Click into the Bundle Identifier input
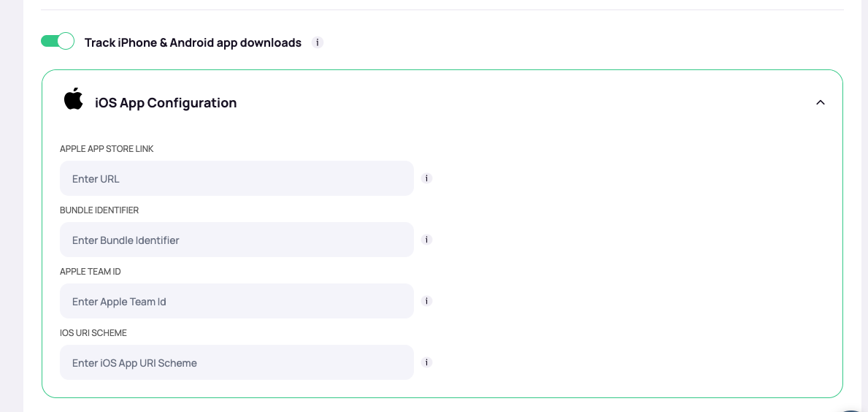The height and width of the screenshot is (412, 868). click(x=237, y=240)
